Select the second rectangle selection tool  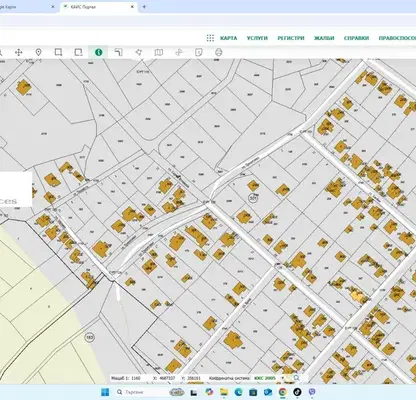[78, 52]
